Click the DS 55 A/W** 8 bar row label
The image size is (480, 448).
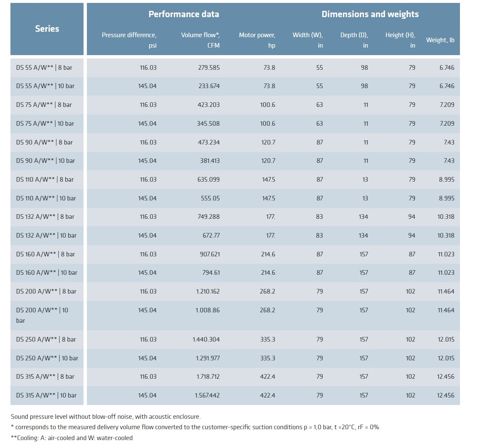point(44,68)
